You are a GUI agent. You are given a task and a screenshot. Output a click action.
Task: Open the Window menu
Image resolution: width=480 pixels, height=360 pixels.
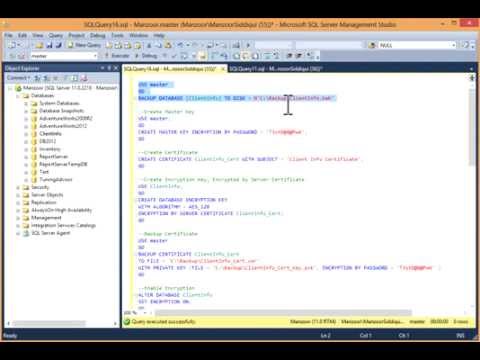tap(139, 35)
